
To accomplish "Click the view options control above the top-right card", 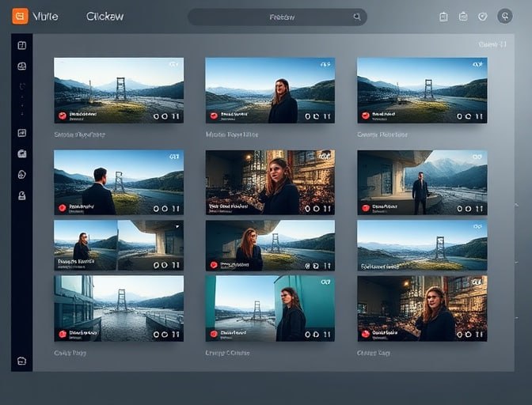I will pos(492,44).
